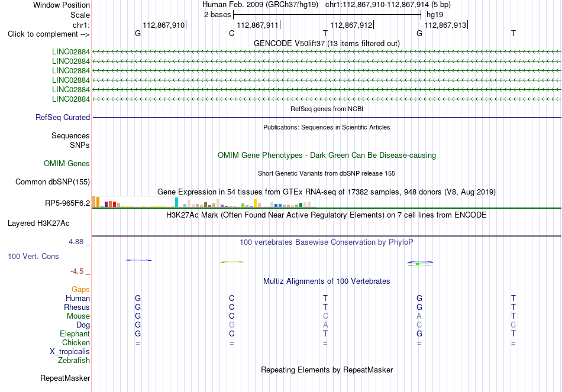
Task: Click the C base in the complement row
Action: click(x=231, y=33)
